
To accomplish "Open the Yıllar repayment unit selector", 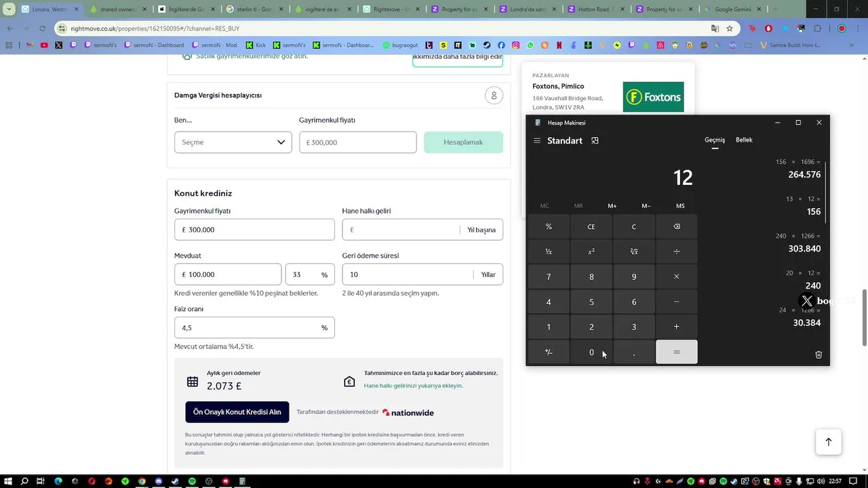I will click(488, 274).
